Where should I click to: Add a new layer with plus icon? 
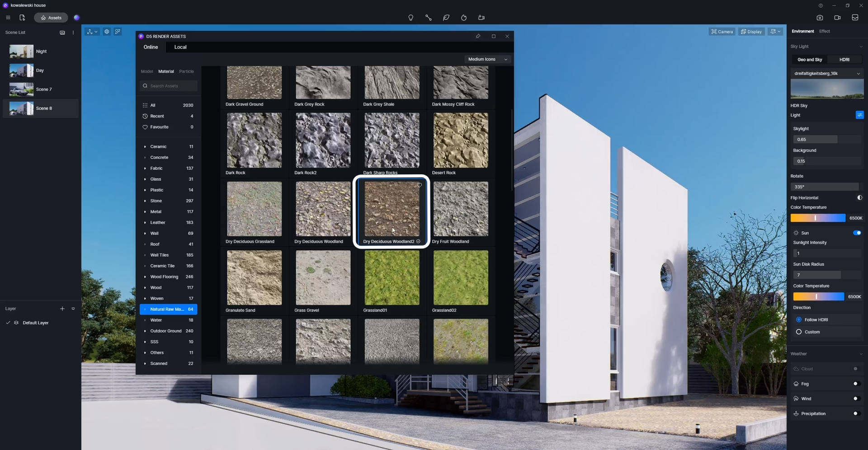click(x=62, y=309)
